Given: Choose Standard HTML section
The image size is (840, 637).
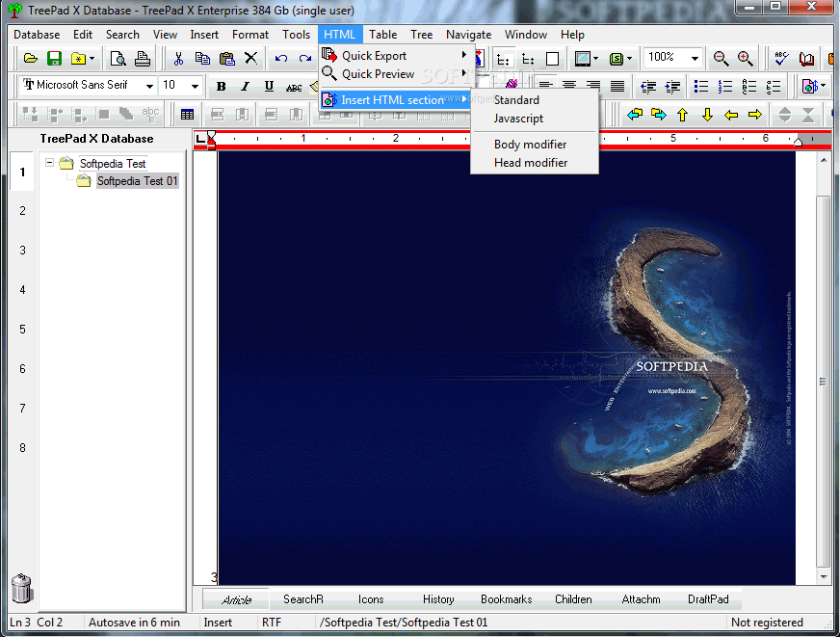Looking at the screenshot, I should 534,99.
